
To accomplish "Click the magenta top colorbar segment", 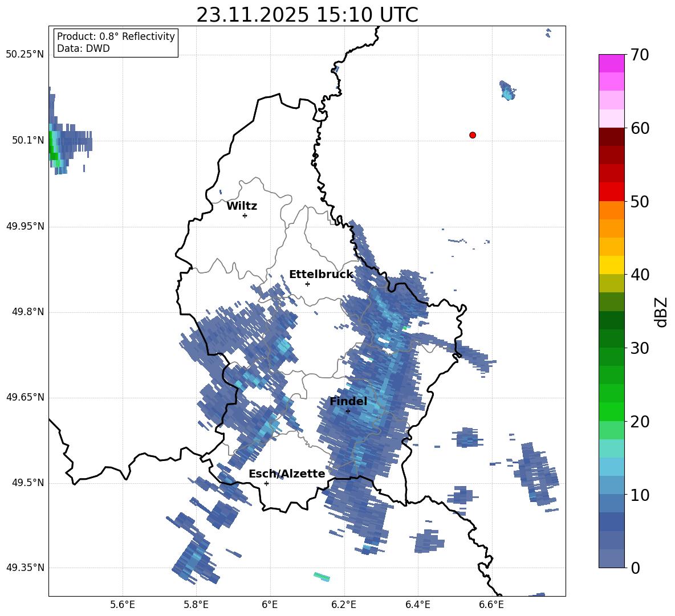I will (x=611, y=64).
